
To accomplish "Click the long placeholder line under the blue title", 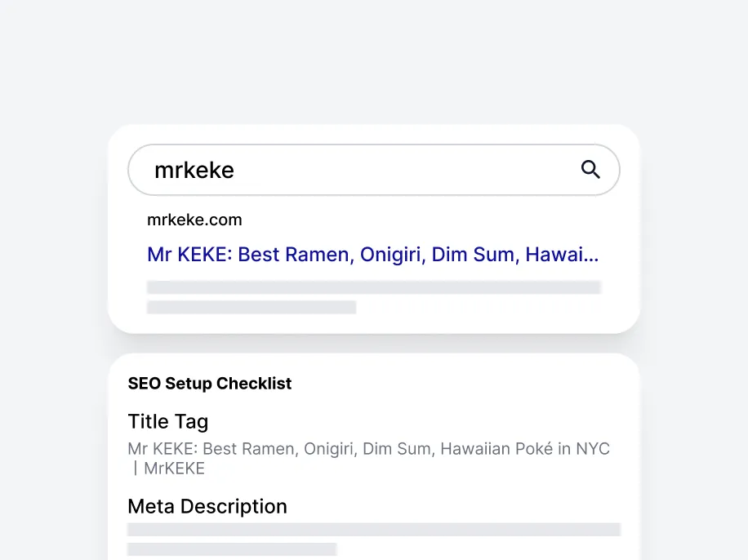I will pos(374,287).
